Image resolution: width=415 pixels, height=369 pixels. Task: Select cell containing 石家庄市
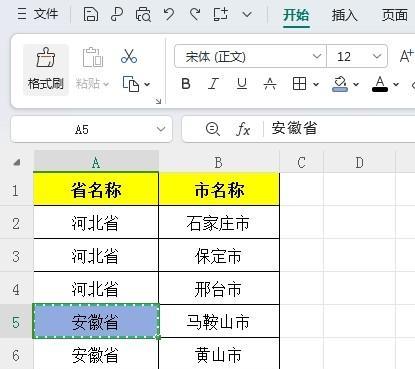pyautogui.click(x=219, y=222)
